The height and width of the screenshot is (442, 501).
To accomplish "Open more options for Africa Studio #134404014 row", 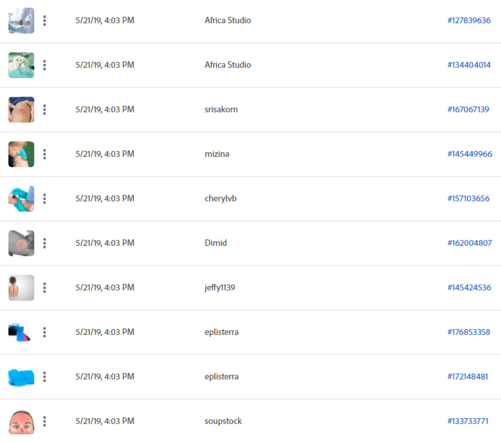I will (x=44, y=65).
